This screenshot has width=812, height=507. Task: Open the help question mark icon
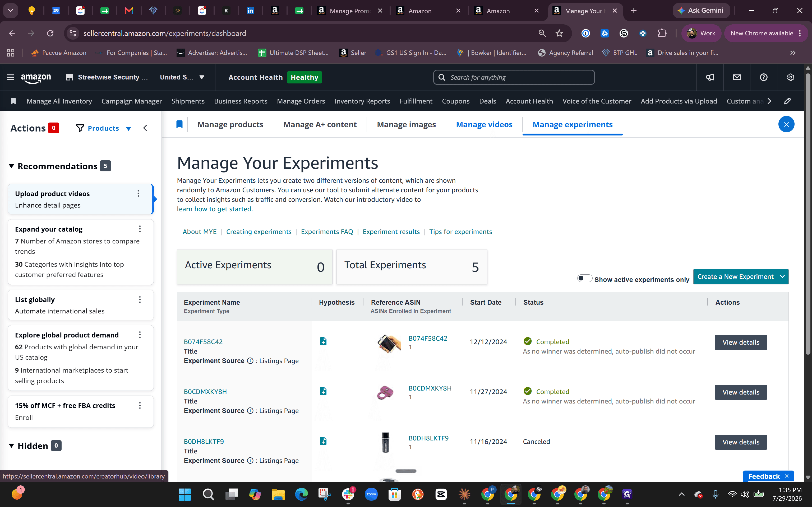(x=764, y=77)
